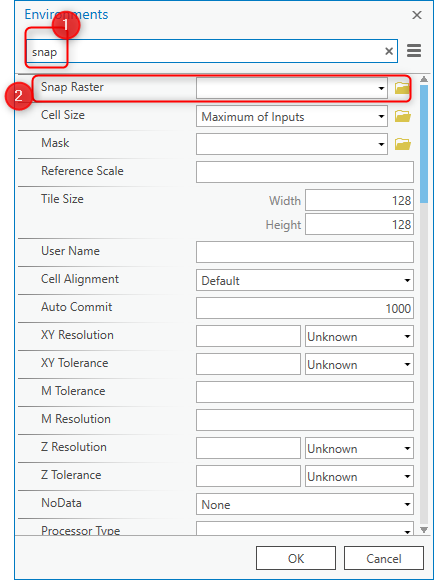This screenshot has width=434, height=580.
Task: Click the User Name text box
Action: pyautogui.click(x=305, y=252)
